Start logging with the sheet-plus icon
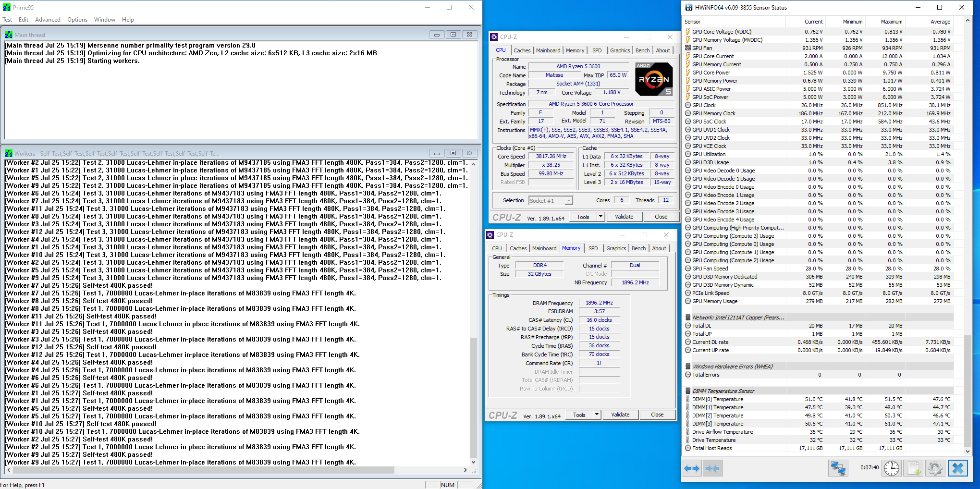The width and height of the screenshot is (980, 489). click(914, 468)
